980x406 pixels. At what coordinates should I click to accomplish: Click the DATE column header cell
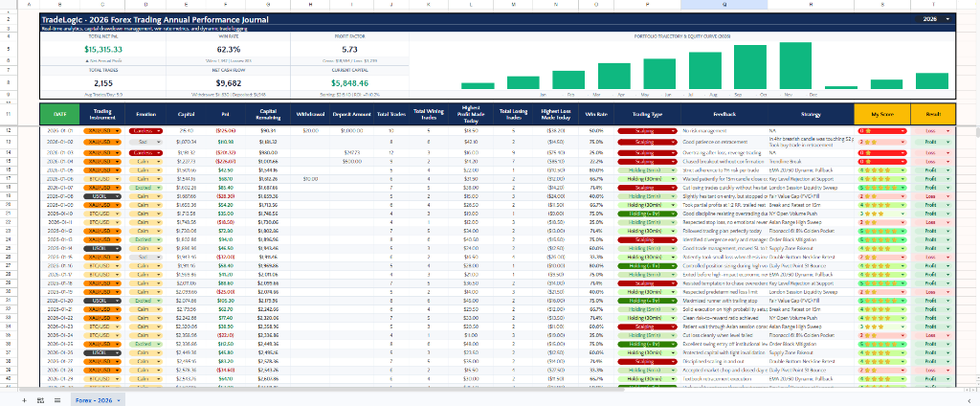(x=60, y=114)
